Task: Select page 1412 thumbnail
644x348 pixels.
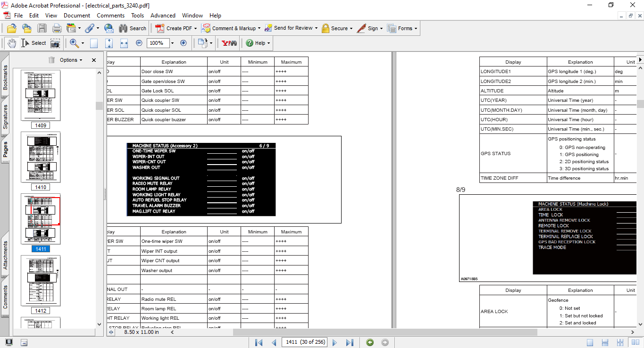Action: pos(41,280)
